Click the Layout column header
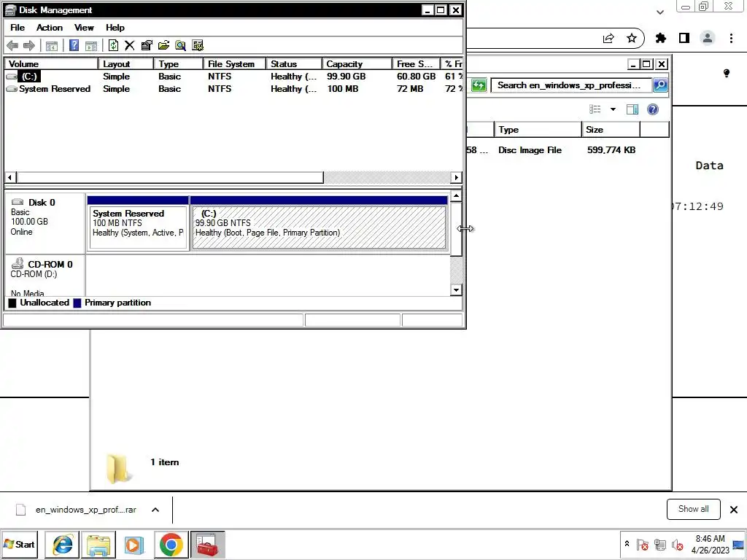Image resolution: width=747 pixels, height=560 pixels. click(x=125, y=64)
